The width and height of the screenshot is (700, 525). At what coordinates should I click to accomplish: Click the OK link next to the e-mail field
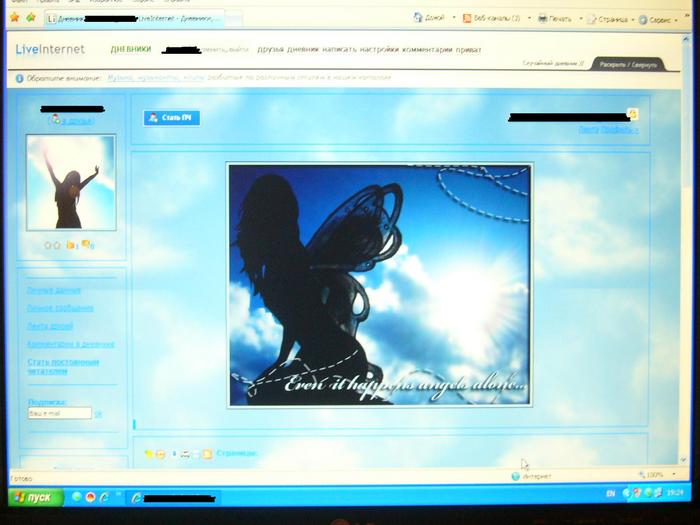coord(98,414)
